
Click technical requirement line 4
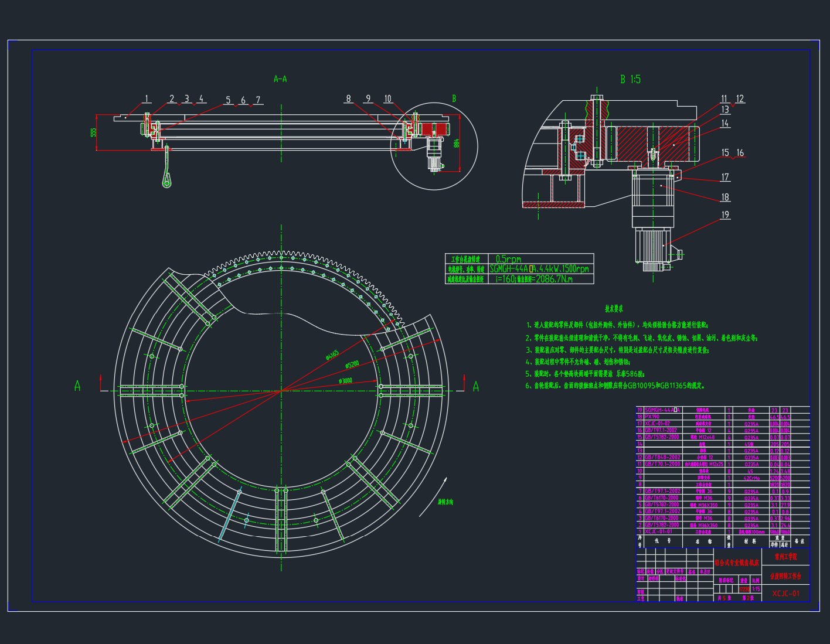tap(577, 362)
